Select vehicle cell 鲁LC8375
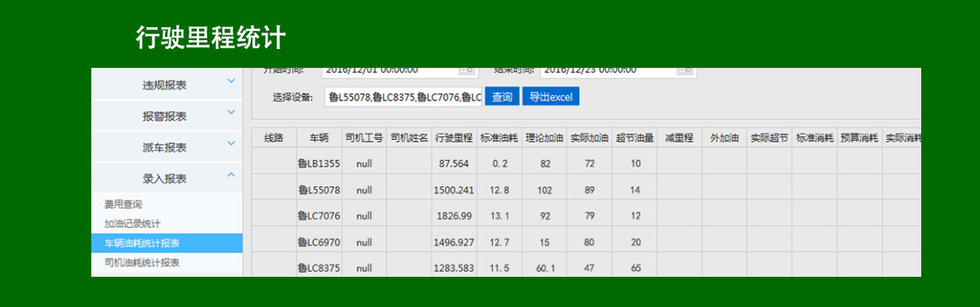 (318, 268)
